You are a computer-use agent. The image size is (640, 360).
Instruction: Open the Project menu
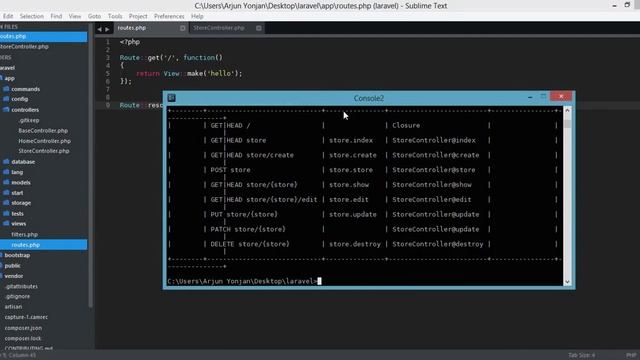pos(138,16)
